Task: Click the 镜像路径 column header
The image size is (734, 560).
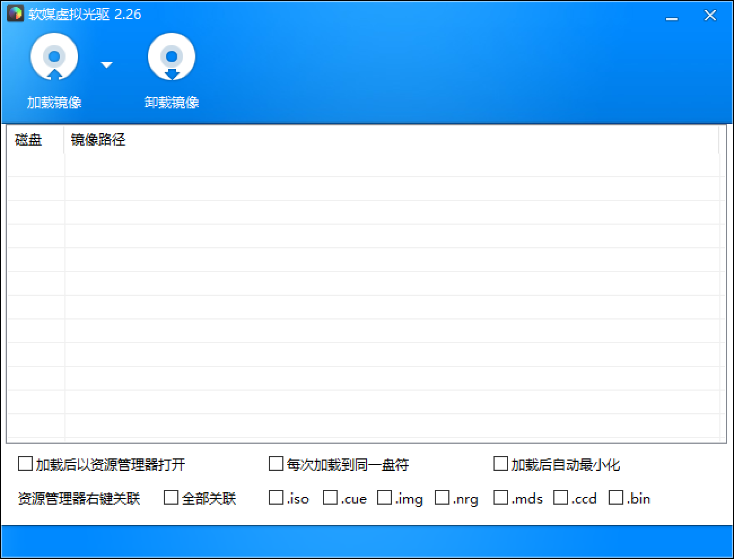Action: tap(99, 139)
